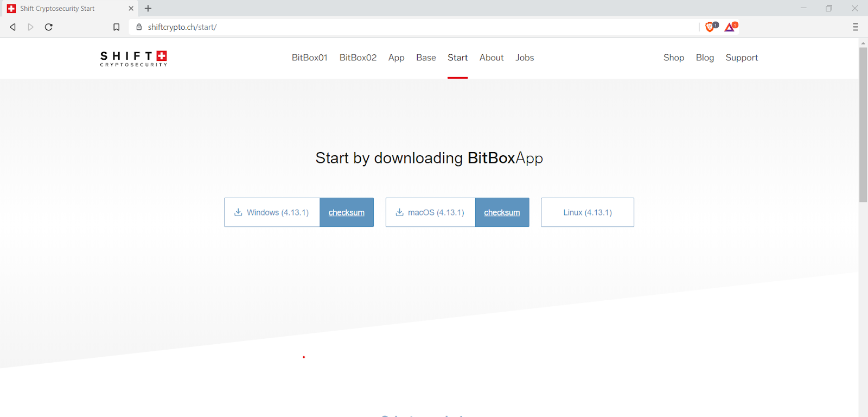Maximize the browser window
Viewport: 868px width, 417px height.
[x=829, y=8]
